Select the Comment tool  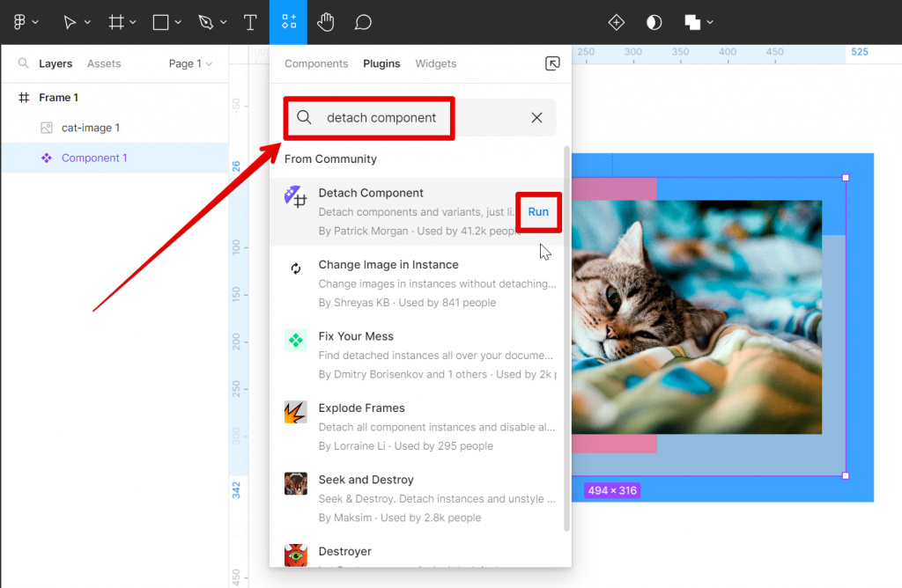(x=362, y=22)
